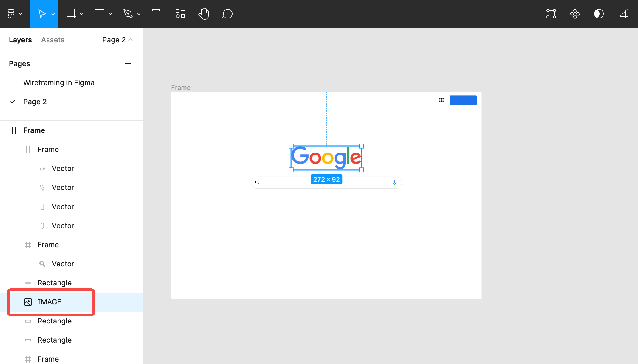Click the Edit Object icon
This screenshot has height=364, width=638.
click(x=551, y=14)
